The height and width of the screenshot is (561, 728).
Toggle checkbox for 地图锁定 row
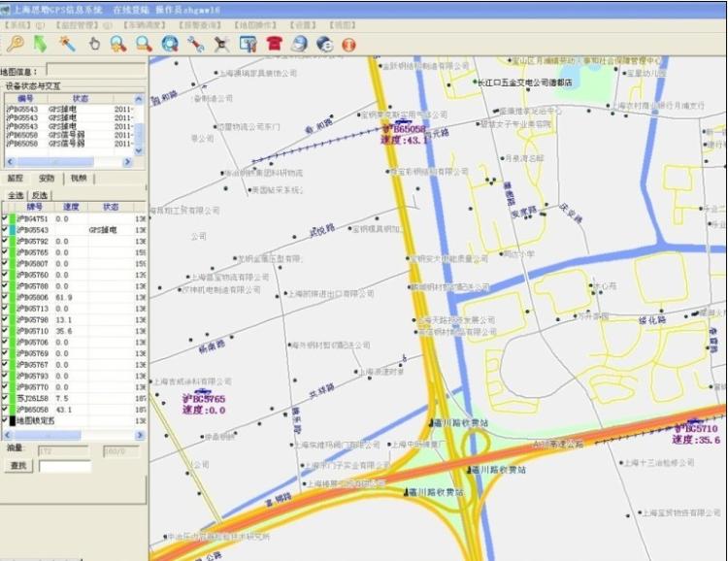click(5, 420)
